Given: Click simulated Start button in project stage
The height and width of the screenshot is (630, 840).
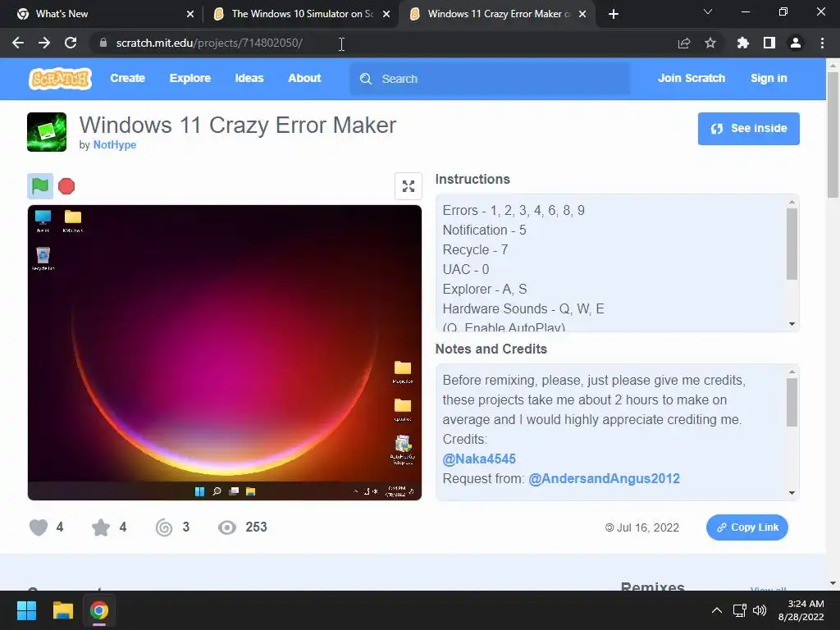Looking at the screenshot, I should click(200, 491).
